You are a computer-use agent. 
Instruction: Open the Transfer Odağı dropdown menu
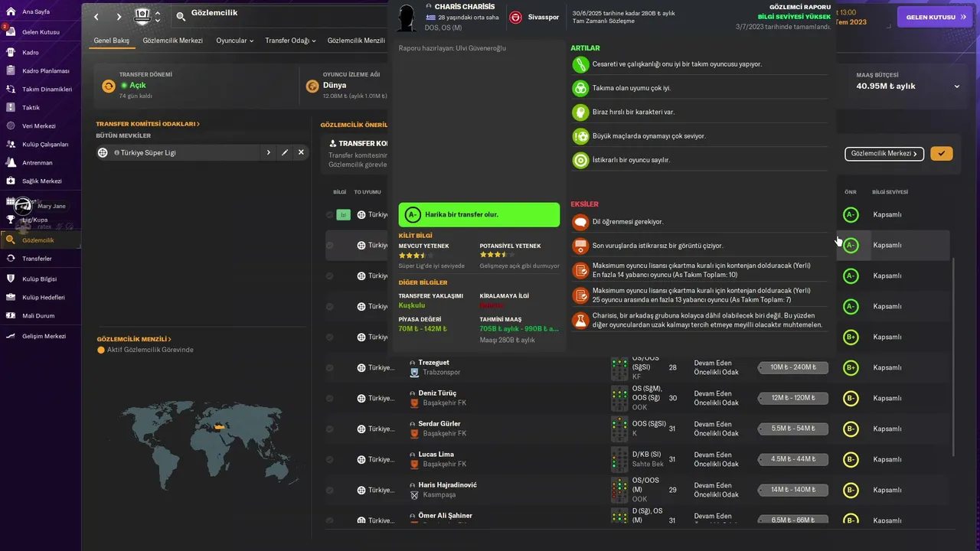point(290,41)
